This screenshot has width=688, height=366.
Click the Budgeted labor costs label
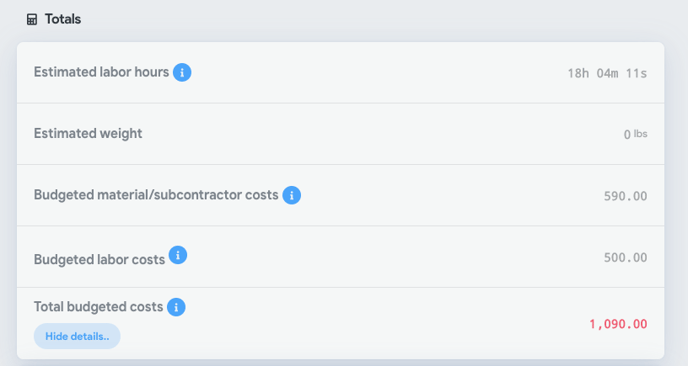point(100,259)
